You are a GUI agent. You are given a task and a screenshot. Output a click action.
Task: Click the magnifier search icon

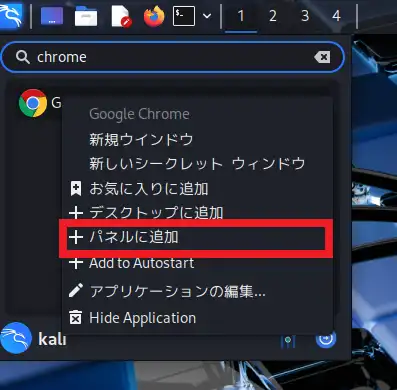(23, 57)
